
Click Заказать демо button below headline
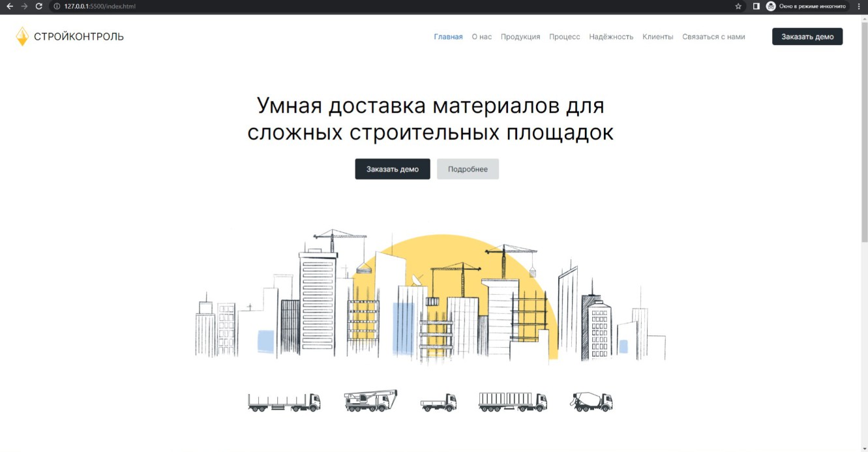pyautogui.click(x=393, y=169)
